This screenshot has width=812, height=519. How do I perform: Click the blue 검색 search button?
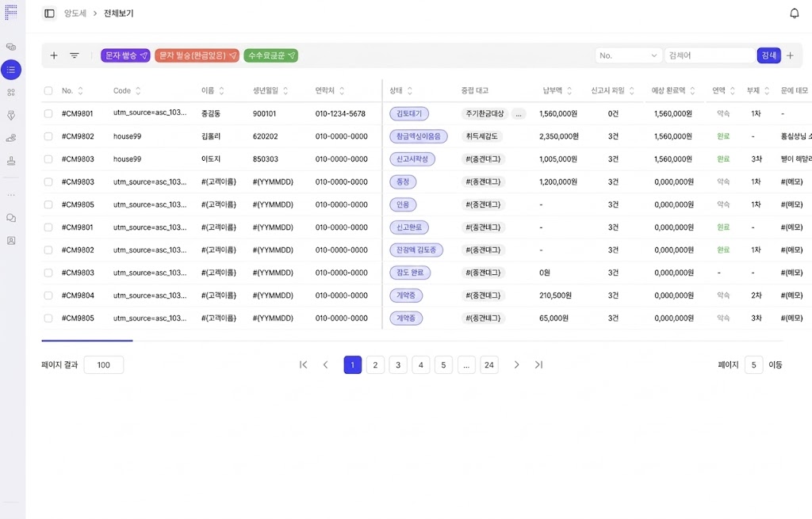(768, 55)
